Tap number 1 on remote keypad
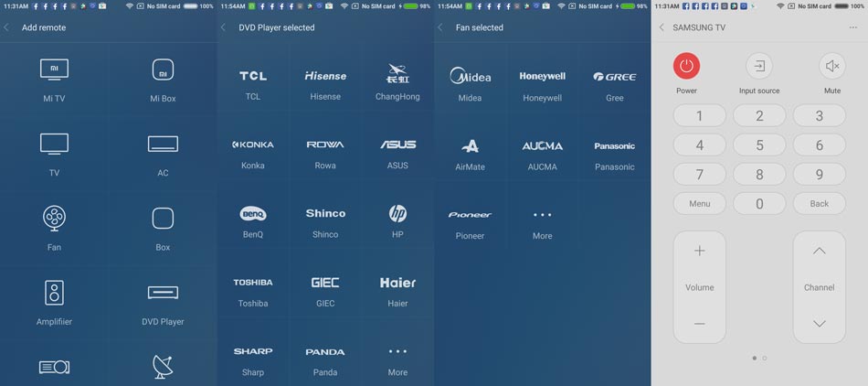Screen dimensions: 868x386 (700, 116)
